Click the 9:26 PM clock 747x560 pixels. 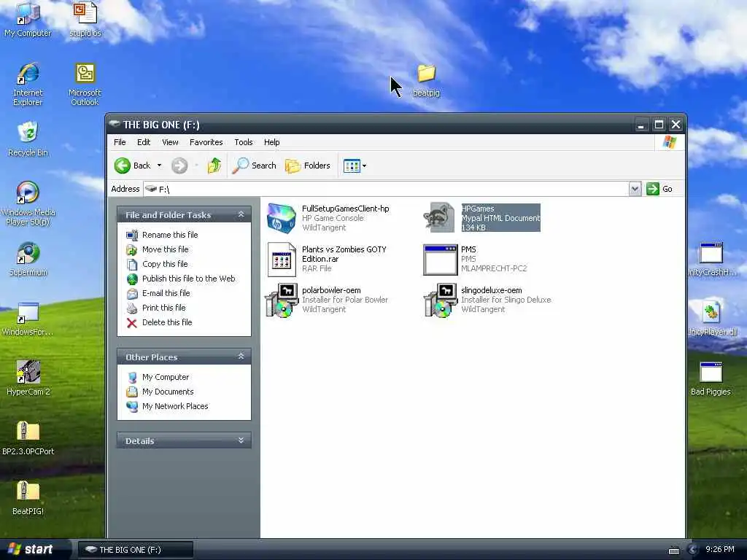pyautogui.click(x=719, y=549)
